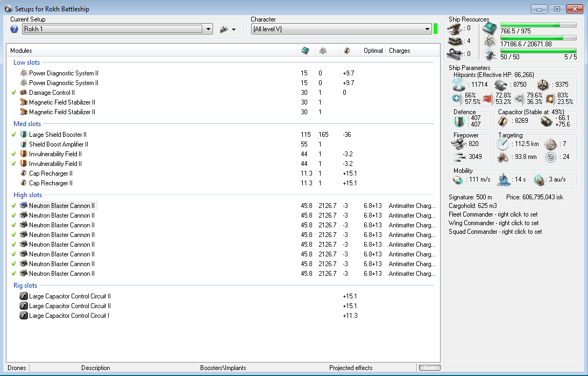
Task: Toggle the Damage Control II active checkmark
Action: point(14,93)
